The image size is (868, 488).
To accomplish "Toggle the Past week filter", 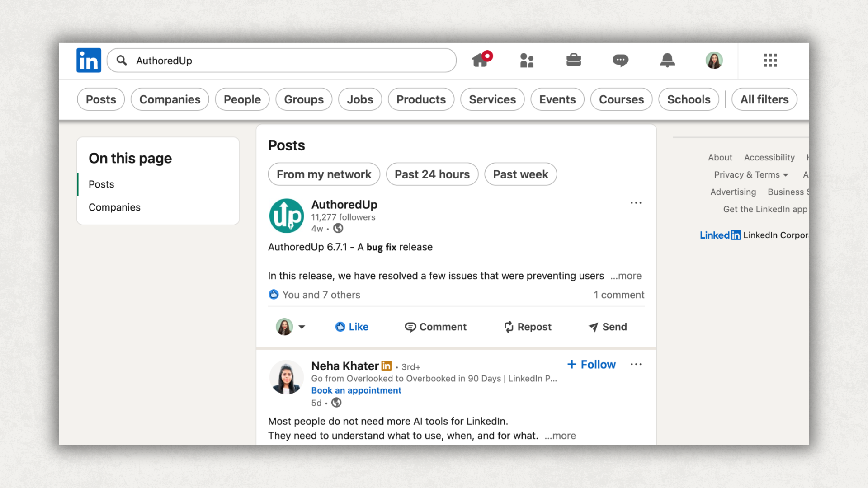I will [521, 174].
